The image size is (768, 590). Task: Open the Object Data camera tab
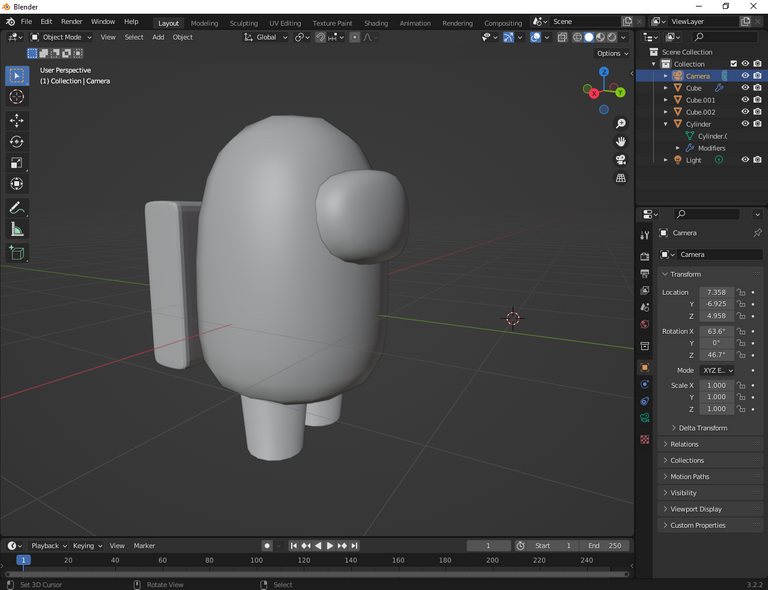pos(645,418)
